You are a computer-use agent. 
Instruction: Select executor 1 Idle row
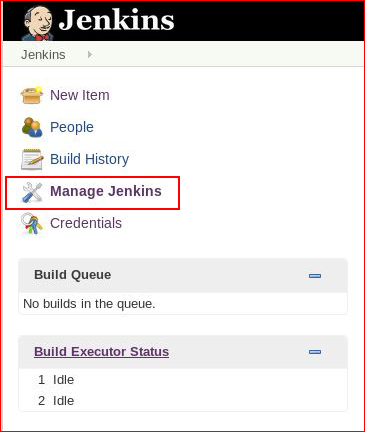pos(183,380)
